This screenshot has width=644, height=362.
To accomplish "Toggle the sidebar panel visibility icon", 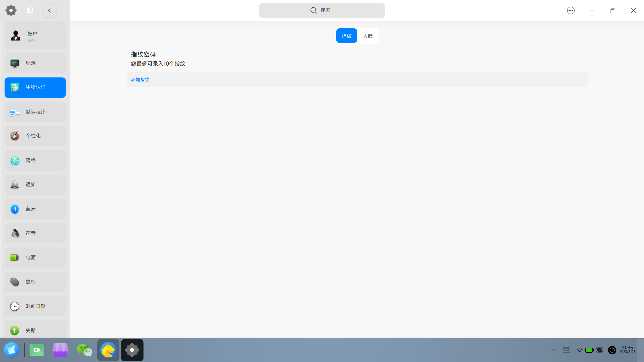I will click(x=30, y=10).
